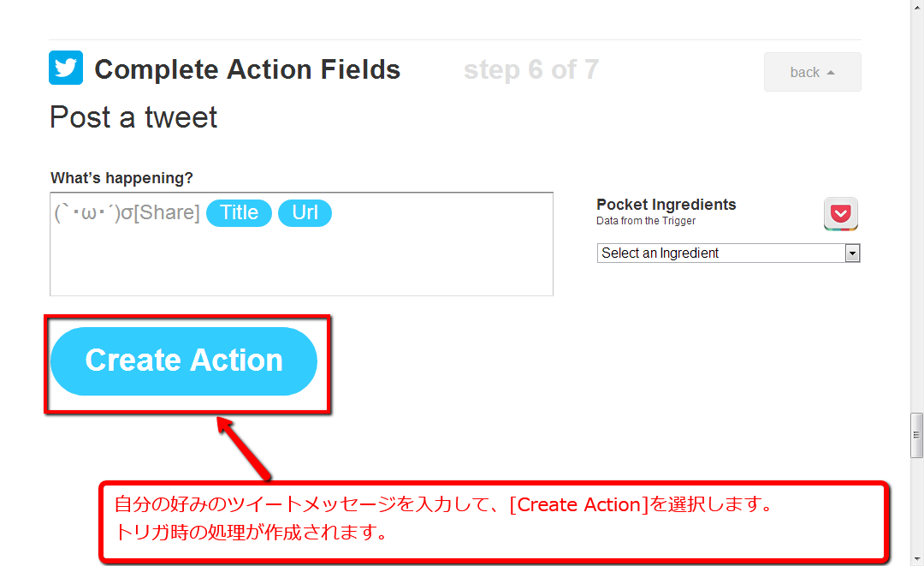Click the Post a tweet heading
Image resolution: width=924 pixels, height=566 pixels.
pos(133,117)
